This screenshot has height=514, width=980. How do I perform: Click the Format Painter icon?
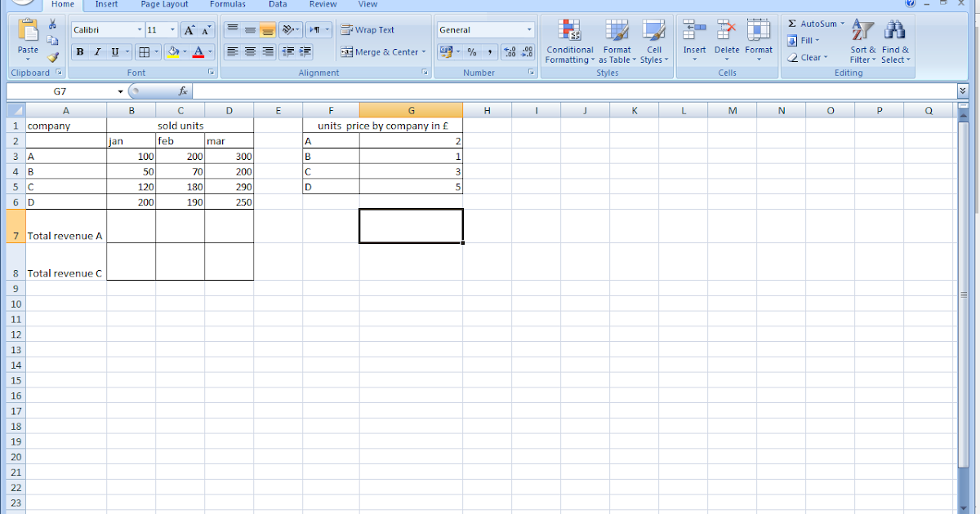[x=54, y=56]
